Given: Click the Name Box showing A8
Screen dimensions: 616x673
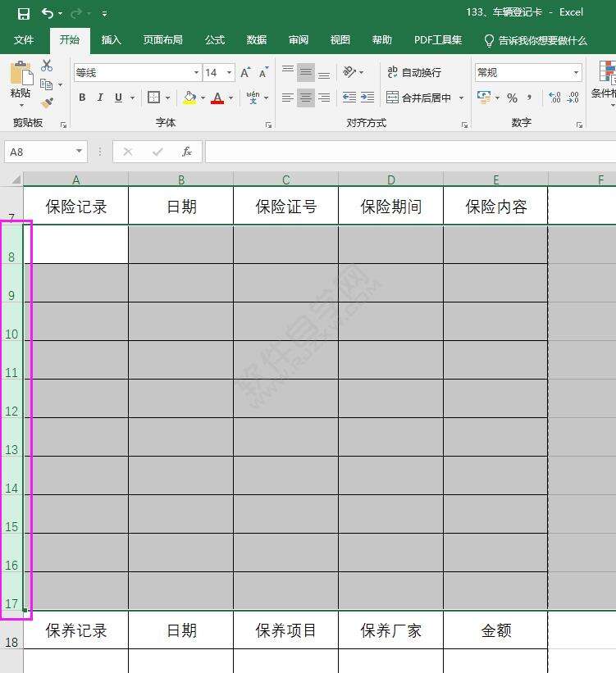Looking at the screenshot, I should pos(46,152).
